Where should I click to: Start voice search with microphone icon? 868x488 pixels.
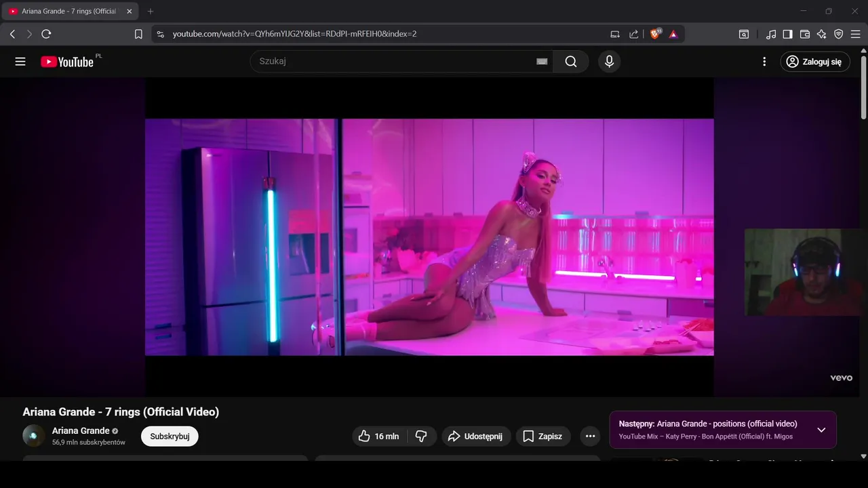click(609, 62)
